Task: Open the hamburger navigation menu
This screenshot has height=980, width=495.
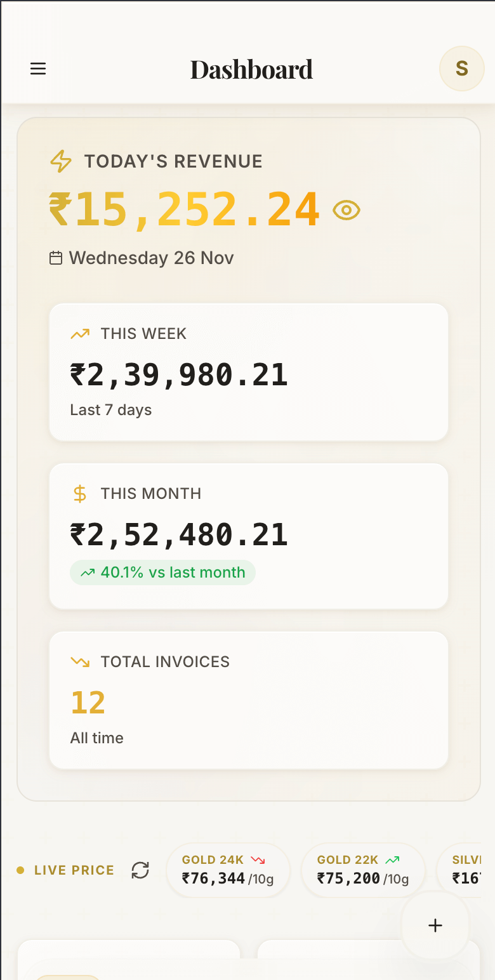Action: click(38, 69)
